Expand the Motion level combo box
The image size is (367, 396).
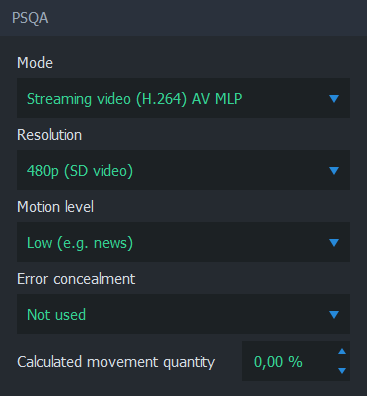[183, 242]
